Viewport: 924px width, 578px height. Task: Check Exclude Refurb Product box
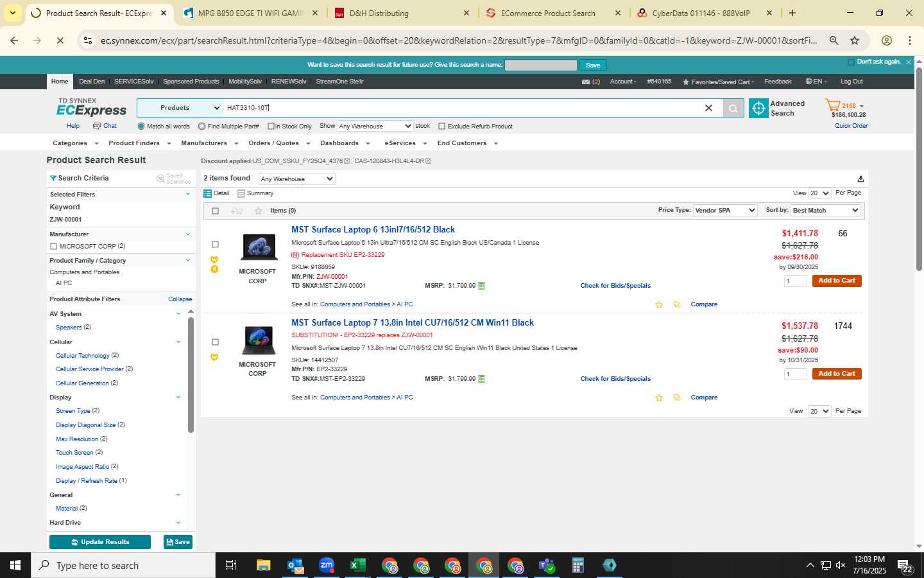coord(441,127)
